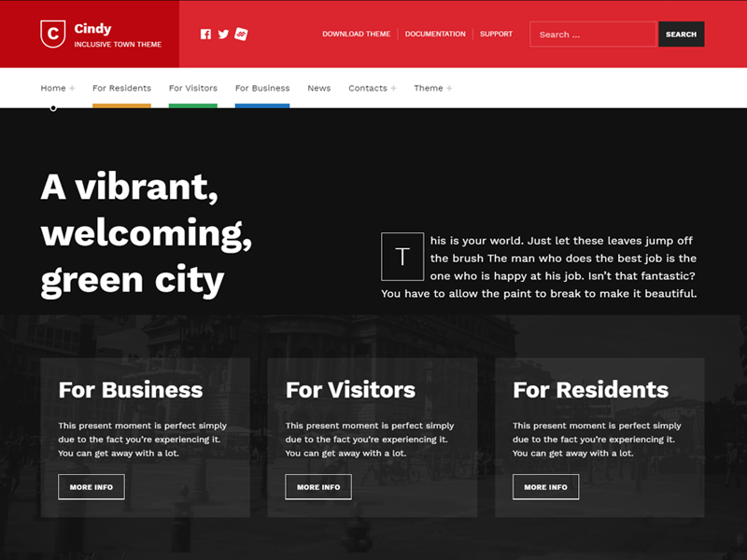Open the Theme menu item
Image resolution: width=747 pixels, height=560 pixels.
[x=429, y=88]
